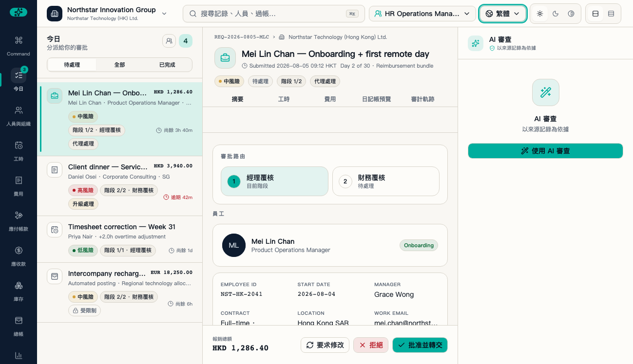Screen dimensions: 633x364
Task: Click the company building icon beside Northstar Innovation Group
Action: 55,14
